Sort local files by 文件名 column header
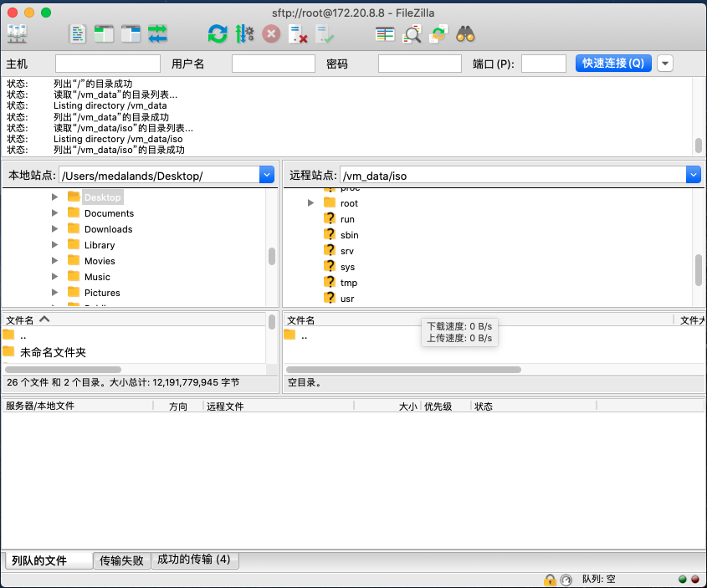707x588 pixels. pyautogui.click(x=135, y=320)
